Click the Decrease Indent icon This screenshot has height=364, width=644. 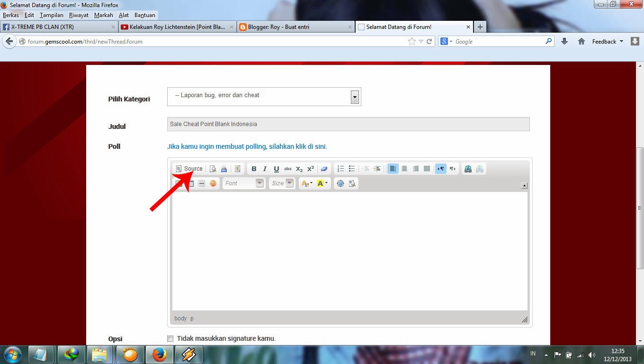(x=366, y=169)
